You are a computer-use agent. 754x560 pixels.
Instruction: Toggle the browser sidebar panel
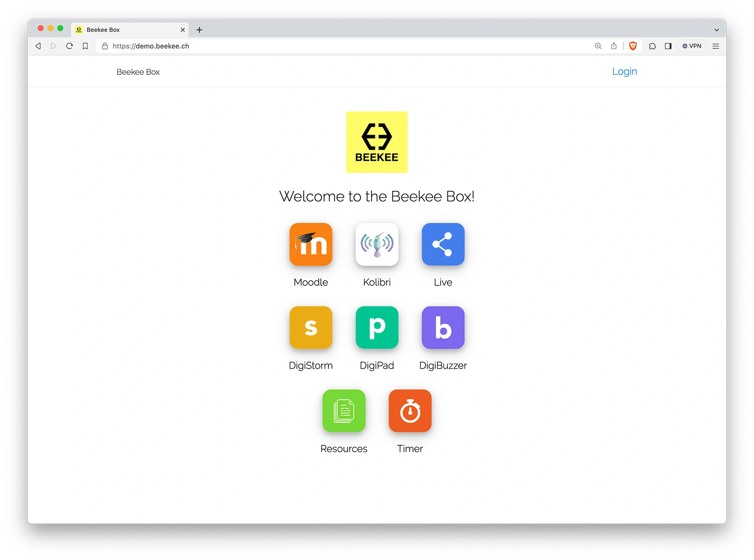pos(668,46)
